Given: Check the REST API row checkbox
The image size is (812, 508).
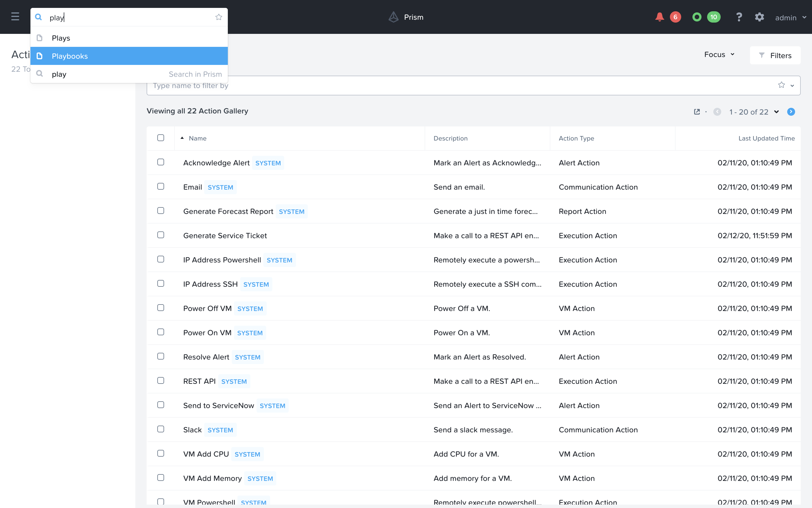Looking at the screenshot, I should click(161, 380).
